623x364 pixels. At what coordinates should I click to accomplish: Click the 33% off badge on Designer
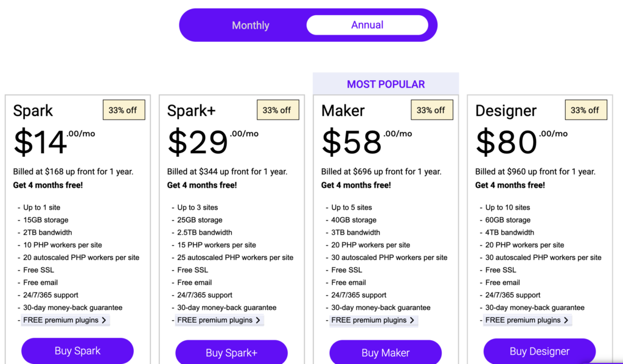point(585,110)
